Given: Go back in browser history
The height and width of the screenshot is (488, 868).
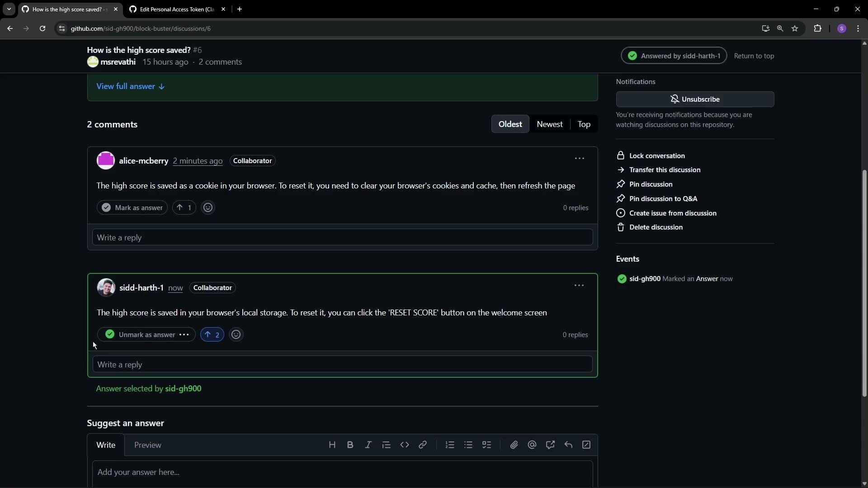Looking at the screenshot, I should tap(10, 28).
